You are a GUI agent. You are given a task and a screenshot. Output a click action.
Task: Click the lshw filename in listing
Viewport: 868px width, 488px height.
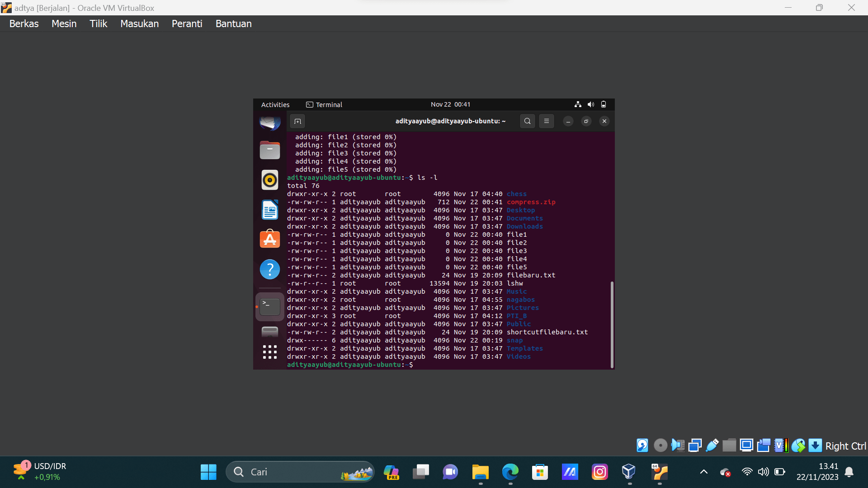pos(514,283)
